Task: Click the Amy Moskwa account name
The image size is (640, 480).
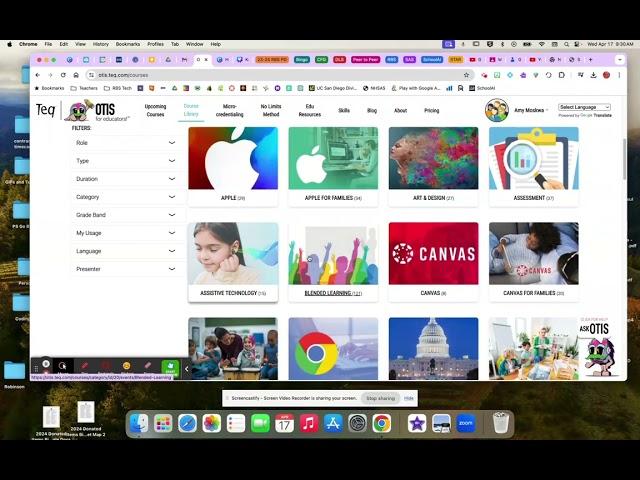Action: [x=529, y=110]
